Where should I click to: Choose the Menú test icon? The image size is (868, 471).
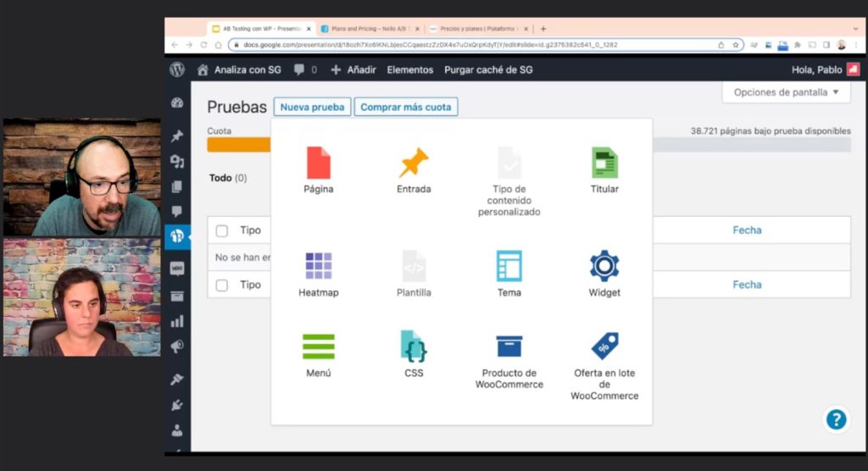pyautogui.click(x=319, y=346)
